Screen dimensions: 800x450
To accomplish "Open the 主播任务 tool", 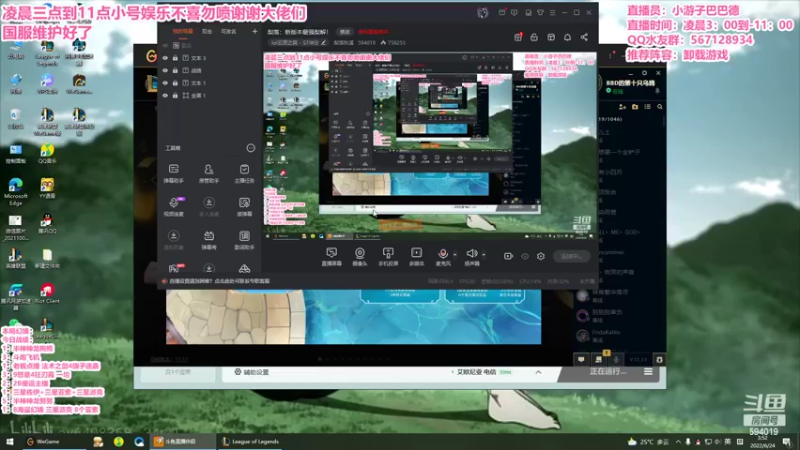I will (244, 173).
